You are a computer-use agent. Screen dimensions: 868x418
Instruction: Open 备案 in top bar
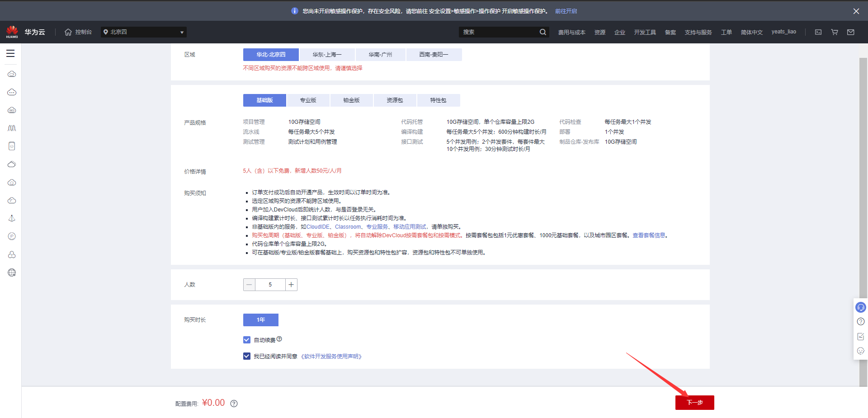[670, 32]
